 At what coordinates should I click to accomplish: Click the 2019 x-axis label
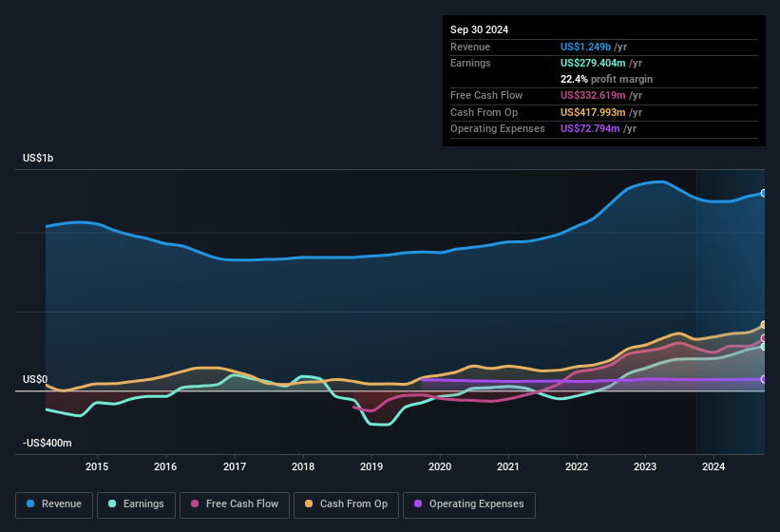(x=371, y=466)
